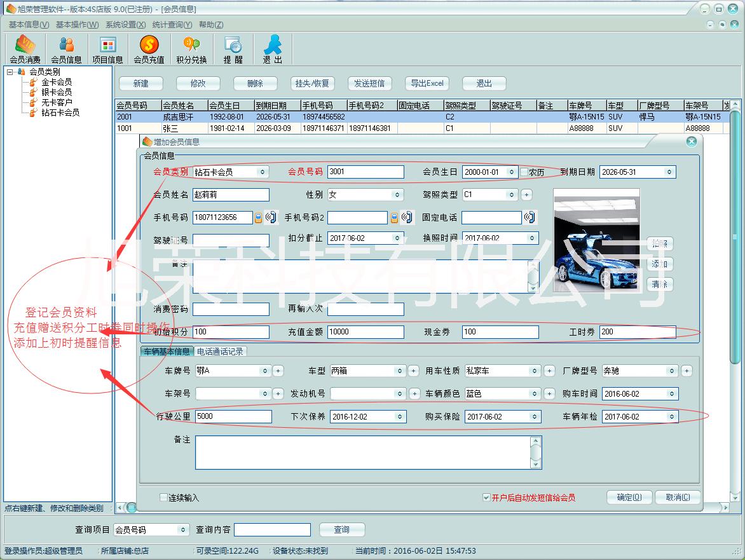The image size is (745, 560).
Task: Uncheck 开户后自动发短信给会员 option
Action: click(487, 498)
